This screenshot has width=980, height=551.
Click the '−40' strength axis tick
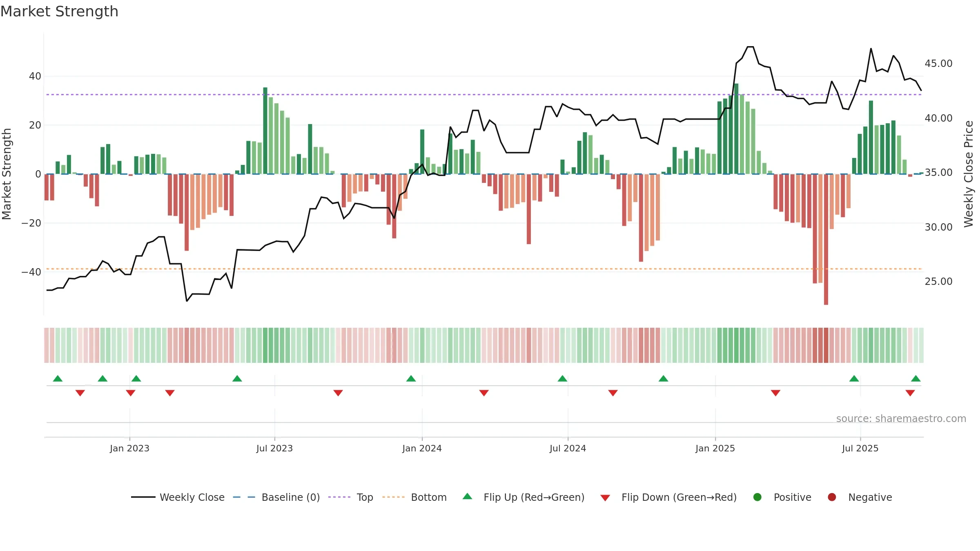coord(31,272)
